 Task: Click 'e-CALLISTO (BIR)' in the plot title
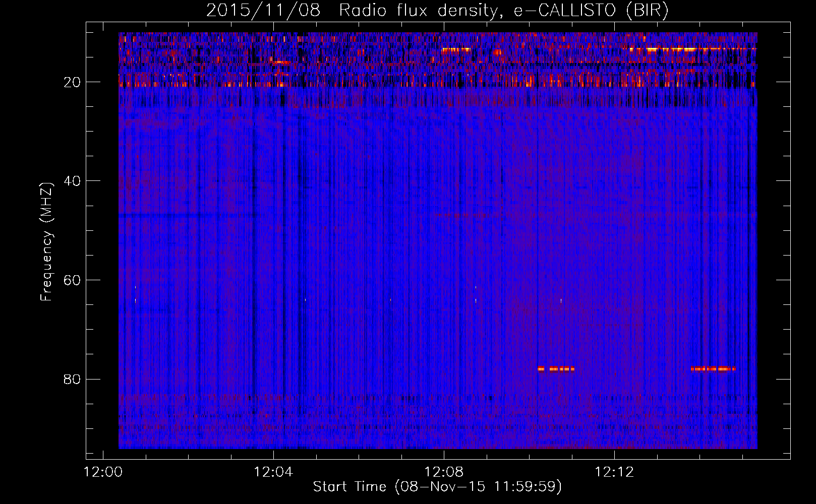click(591, 11)
